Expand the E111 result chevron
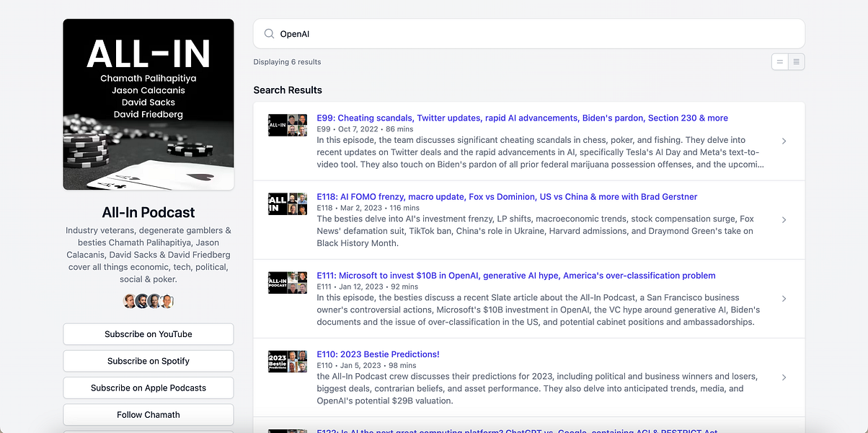The image size is (868, 433). (784, 298)
